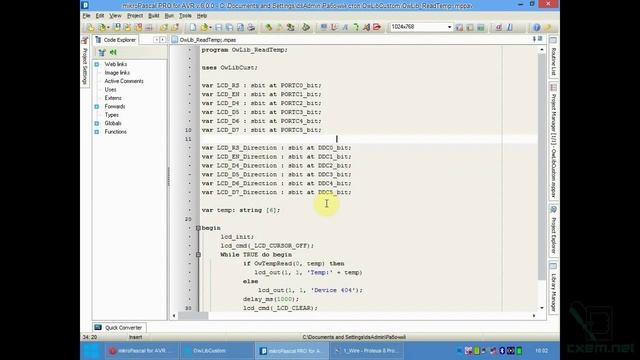
Task: Click the horizontal scrollbar left arrow
Action: click(174, 316)
